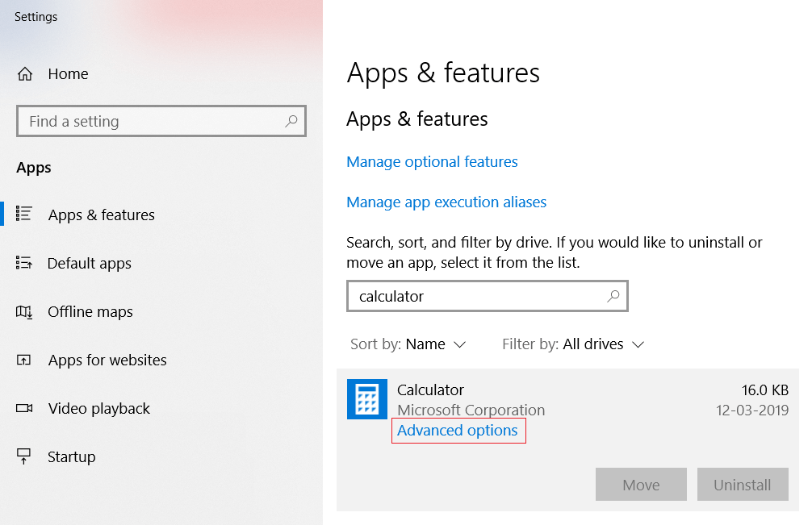Click magnifier in Find a setting box

pos(291,121)
